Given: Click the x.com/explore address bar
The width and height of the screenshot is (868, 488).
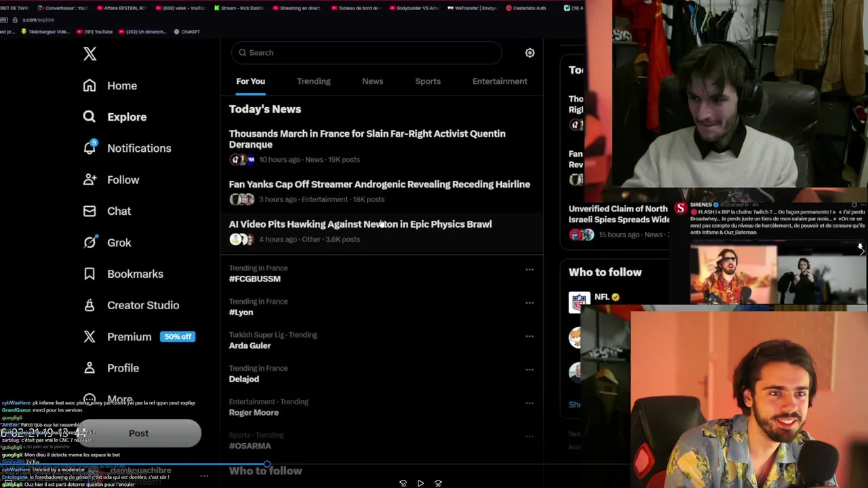Looking at the screenshot, I should [39, 20].
